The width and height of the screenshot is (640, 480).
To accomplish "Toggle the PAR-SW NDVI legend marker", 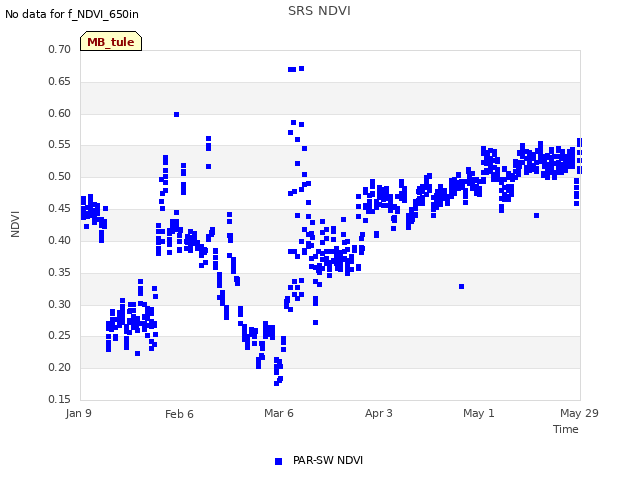I will click(278, 461).
